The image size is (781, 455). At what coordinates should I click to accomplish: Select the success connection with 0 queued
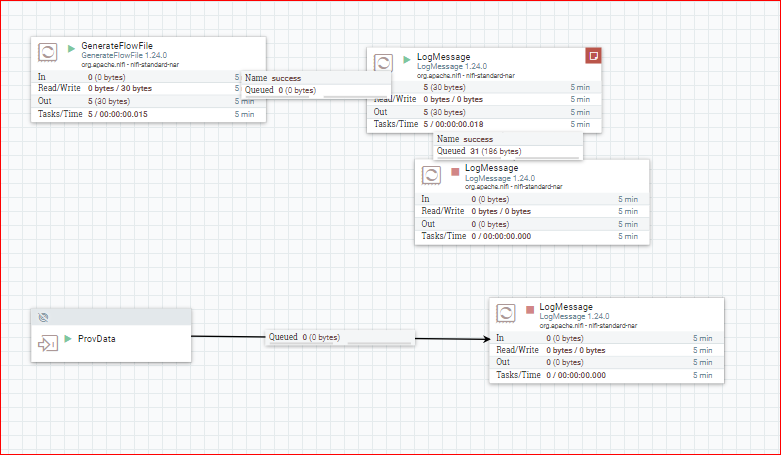pos(316,84)
